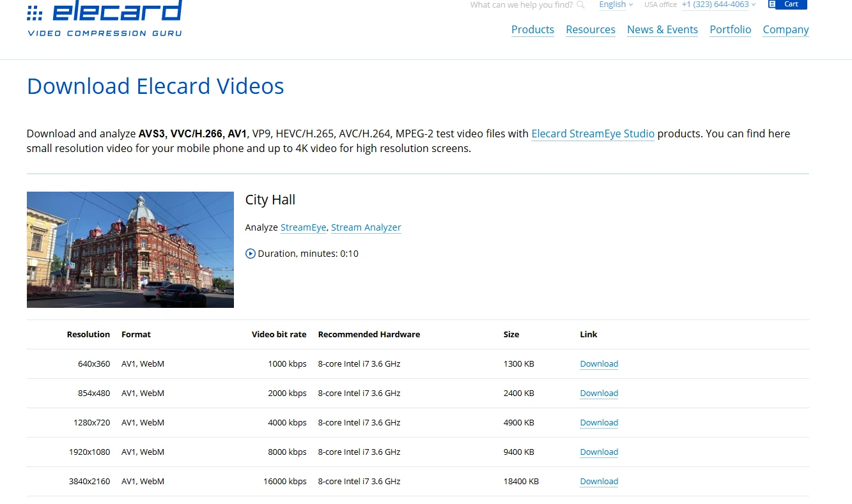Click the search magnifier icon
The image size is (852, 504).
click(580, 5)
